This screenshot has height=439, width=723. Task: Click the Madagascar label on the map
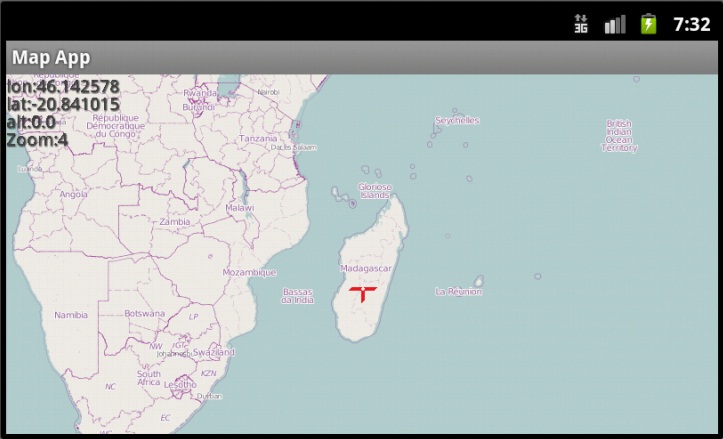coord(366,269)
